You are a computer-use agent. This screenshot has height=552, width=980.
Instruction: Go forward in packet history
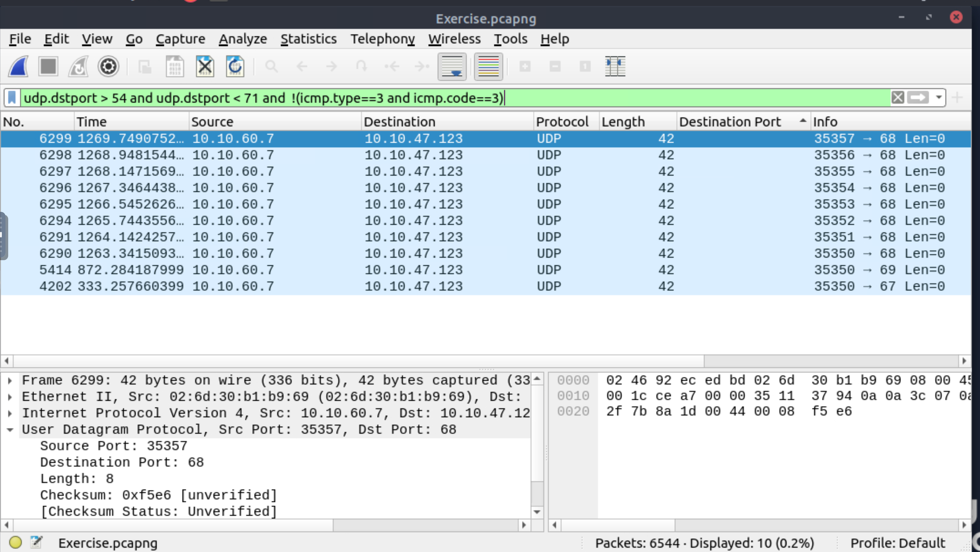[x=332, y=67]
